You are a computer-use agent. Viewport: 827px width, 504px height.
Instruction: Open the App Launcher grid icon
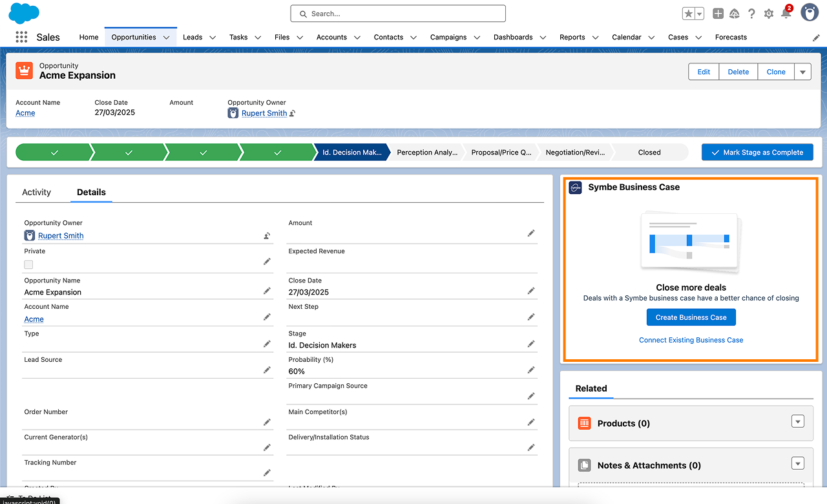click(21, 37)
